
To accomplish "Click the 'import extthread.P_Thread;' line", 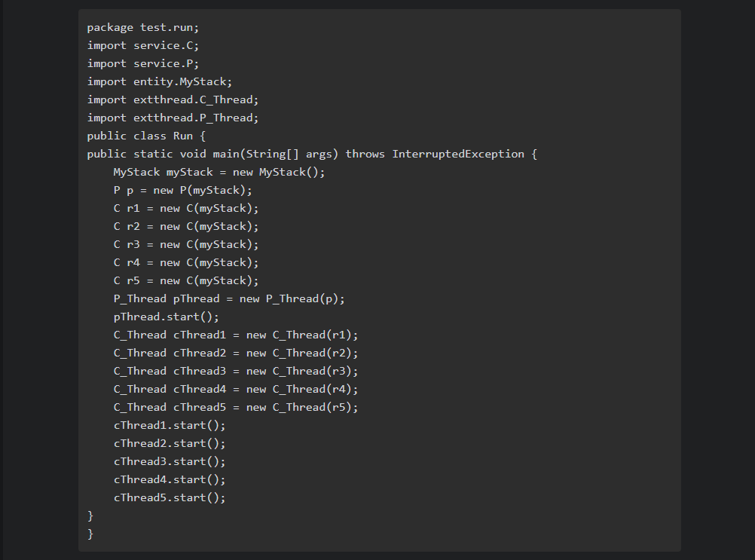I will (173, 118).
